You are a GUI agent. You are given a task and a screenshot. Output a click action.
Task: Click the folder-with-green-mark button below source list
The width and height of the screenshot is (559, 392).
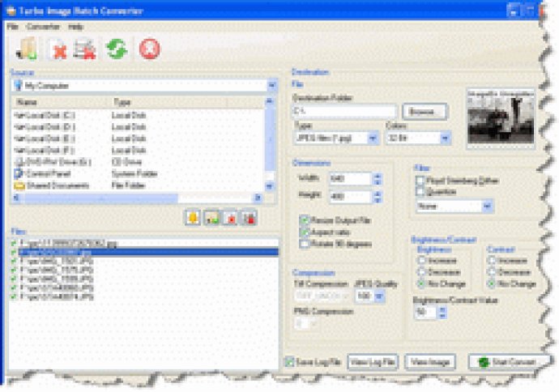pos(212,217)
